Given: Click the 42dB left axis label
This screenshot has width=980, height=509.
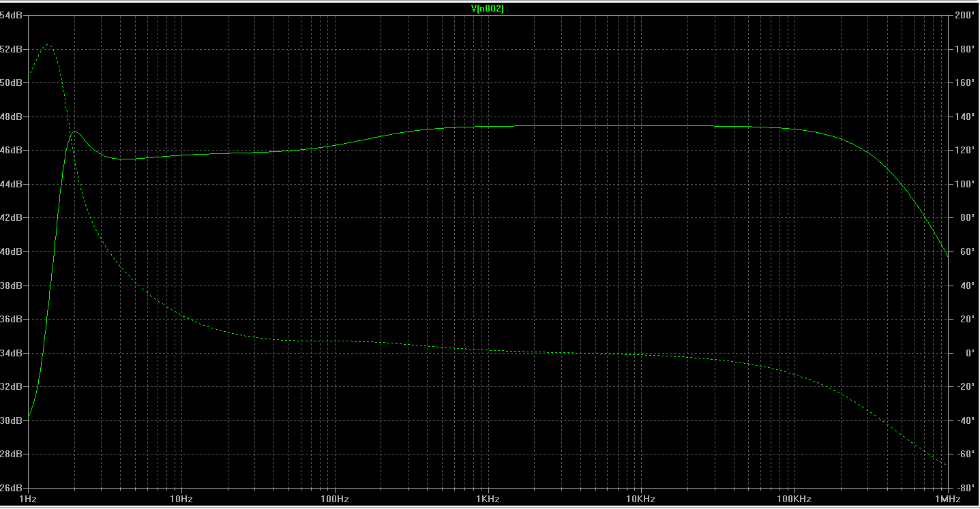Looking at the screenshot, I should [10, 217].
